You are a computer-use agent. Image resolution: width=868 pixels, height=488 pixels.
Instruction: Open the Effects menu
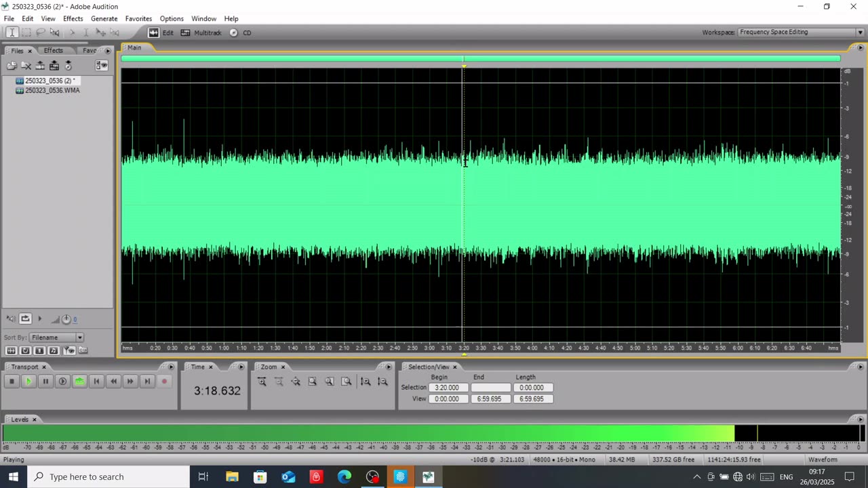click(73, 18)
